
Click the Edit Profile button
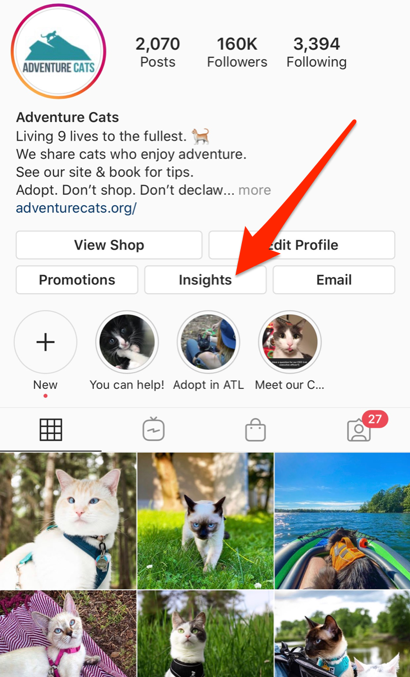302,245
